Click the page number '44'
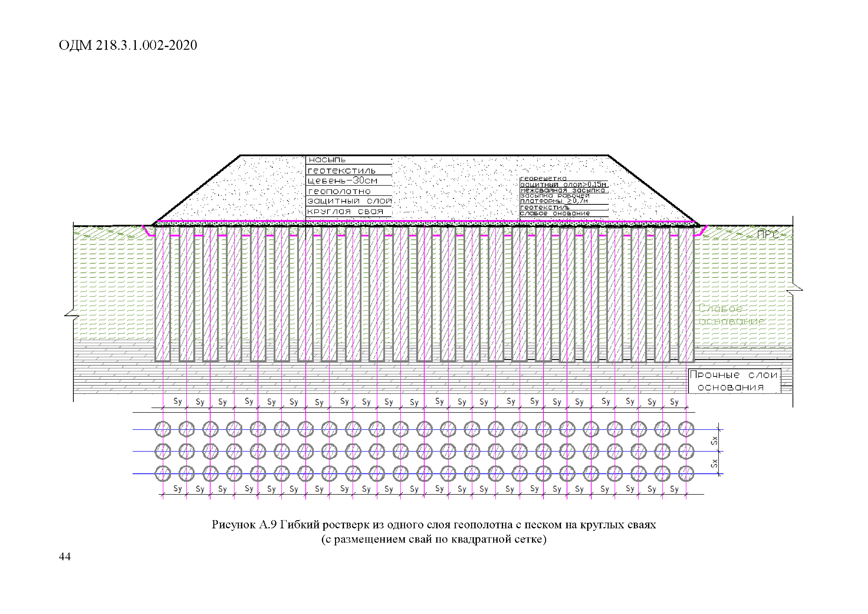 click(x=65, y=556)
